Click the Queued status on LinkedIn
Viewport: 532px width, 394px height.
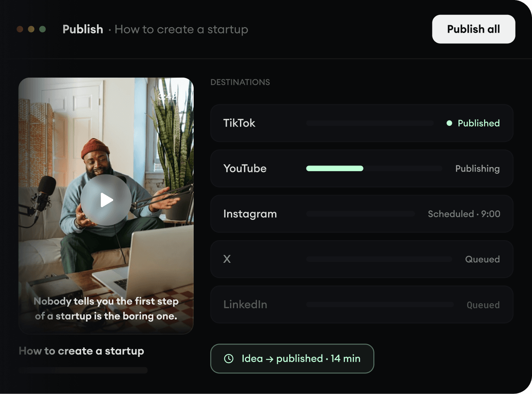click(x=483, y=305)
